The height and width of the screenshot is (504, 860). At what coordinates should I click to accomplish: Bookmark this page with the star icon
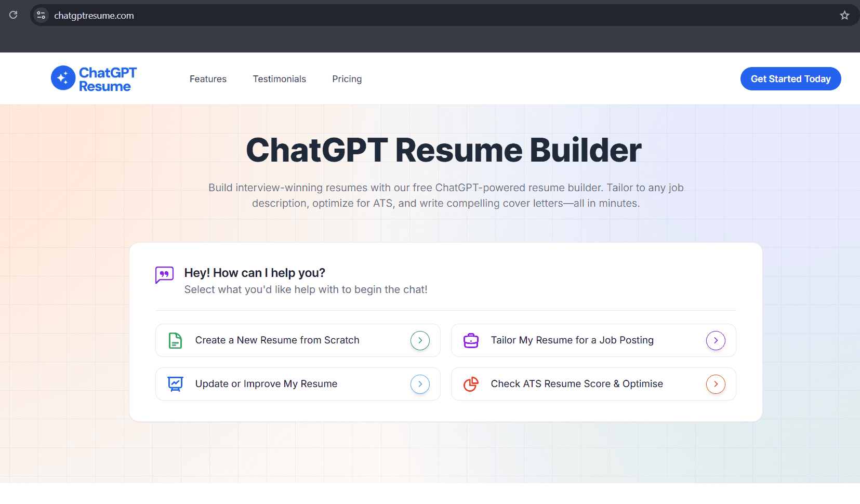click(x=844, y=16)
